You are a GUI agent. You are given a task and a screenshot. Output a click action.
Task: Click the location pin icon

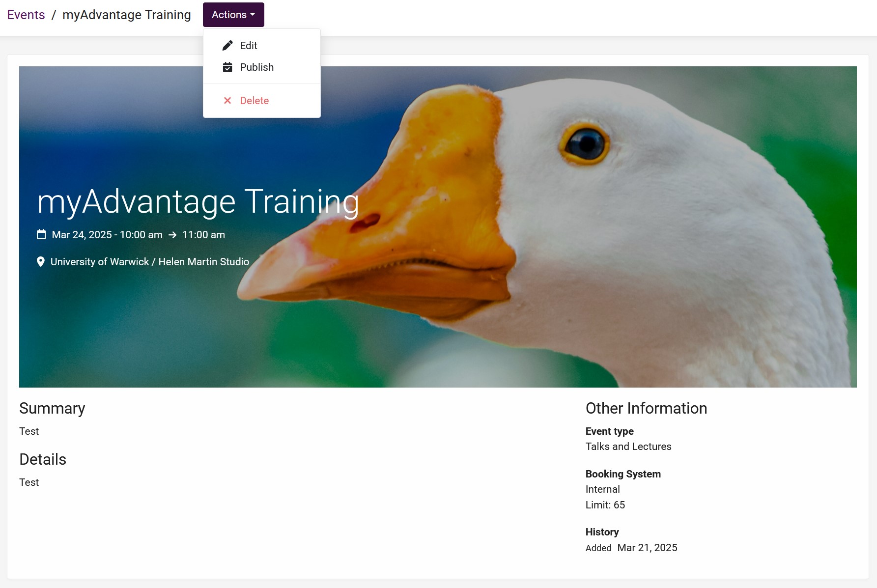(x=41, y=262)
